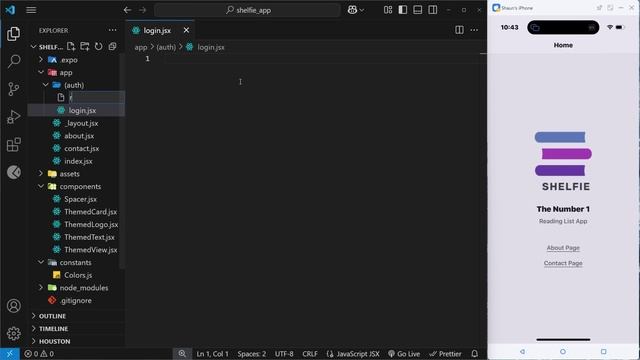The width and height of the screenshot is (640, 360).
Task: Go forward with the navigation arrow
Action: click(142, 10)
